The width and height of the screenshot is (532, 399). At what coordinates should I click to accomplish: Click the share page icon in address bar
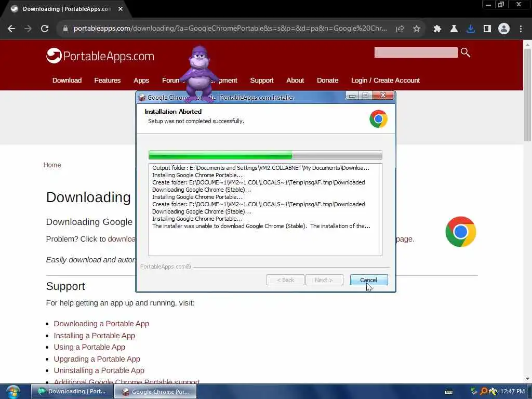(400, 29)
